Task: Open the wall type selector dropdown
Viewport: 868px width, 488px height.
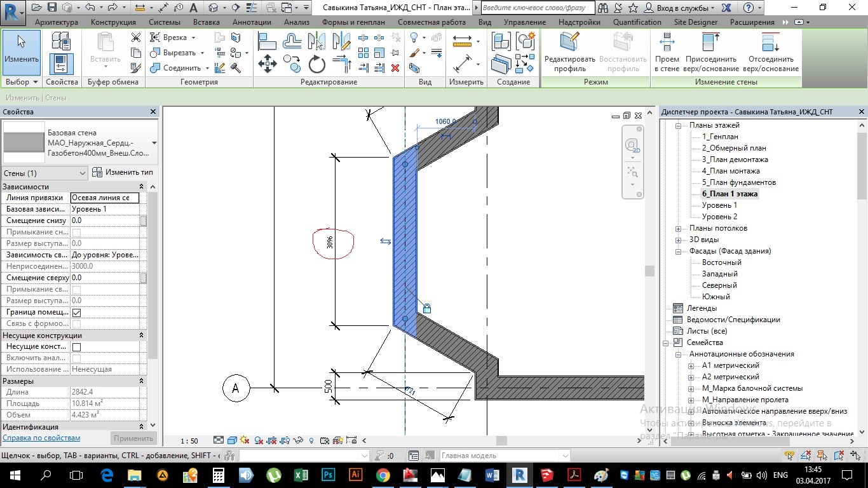Action: click(x=154, y=143)
